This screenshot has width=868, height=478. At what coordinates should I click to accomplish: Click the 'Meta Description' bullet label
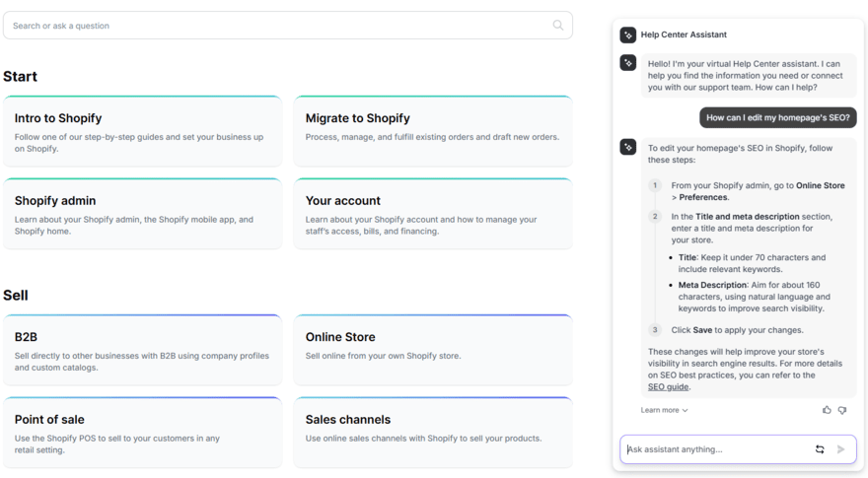(x=712, y=285)
